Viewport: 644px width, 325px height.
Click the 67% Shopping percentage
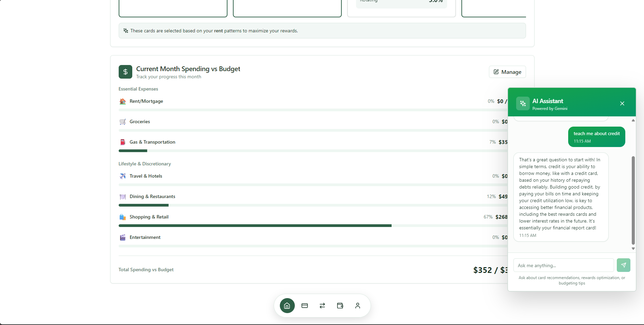click(x=488, y=217)
